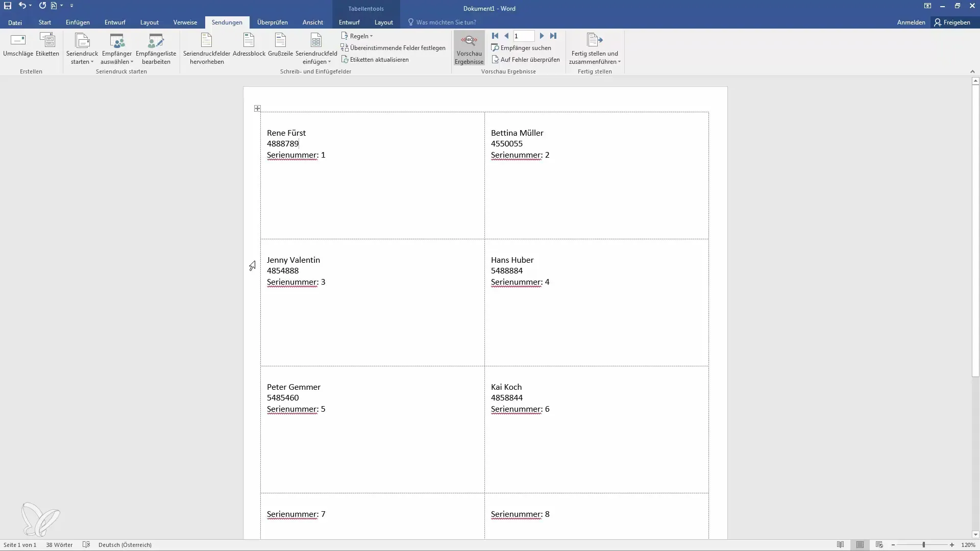980x551 pixels.
Task: Go to last record
Action: coord(553,36)
